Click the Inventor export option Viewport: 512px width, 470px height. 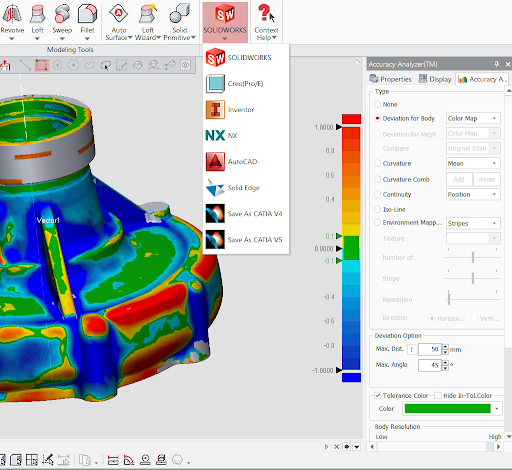point(246,110)
